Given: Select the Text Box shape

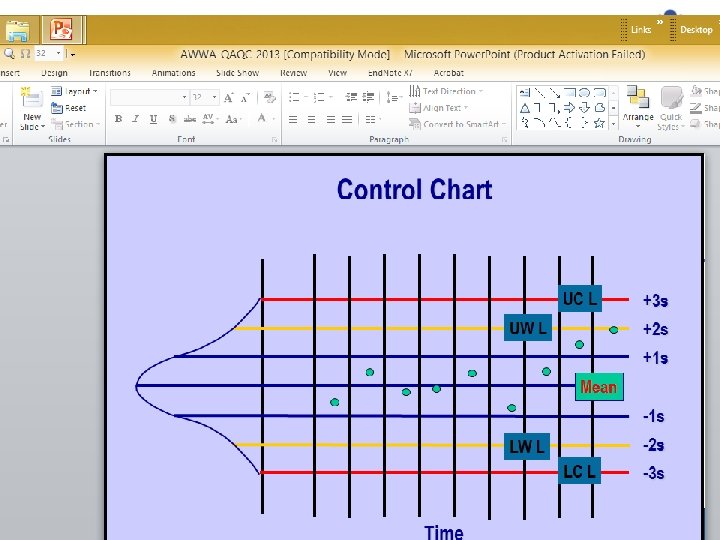Looking at the screenshot, I should [x=525, y=93].
